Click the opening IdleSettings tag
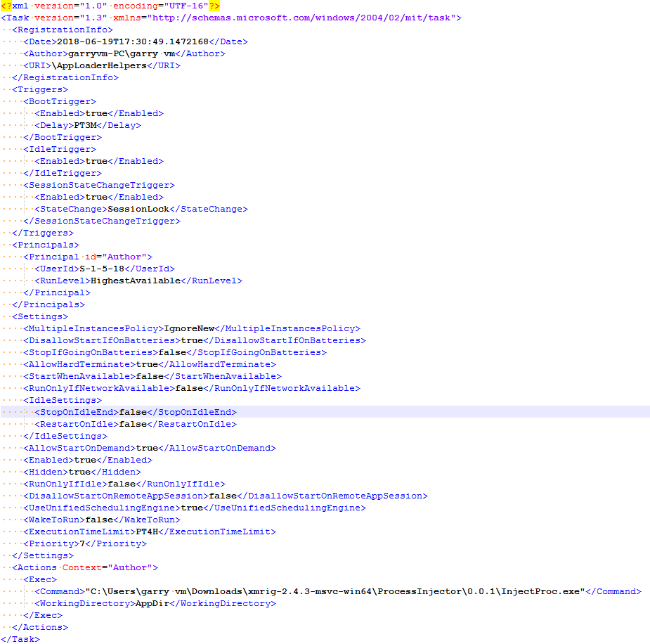This screenshot has height=644, width=650. point(63,400)
